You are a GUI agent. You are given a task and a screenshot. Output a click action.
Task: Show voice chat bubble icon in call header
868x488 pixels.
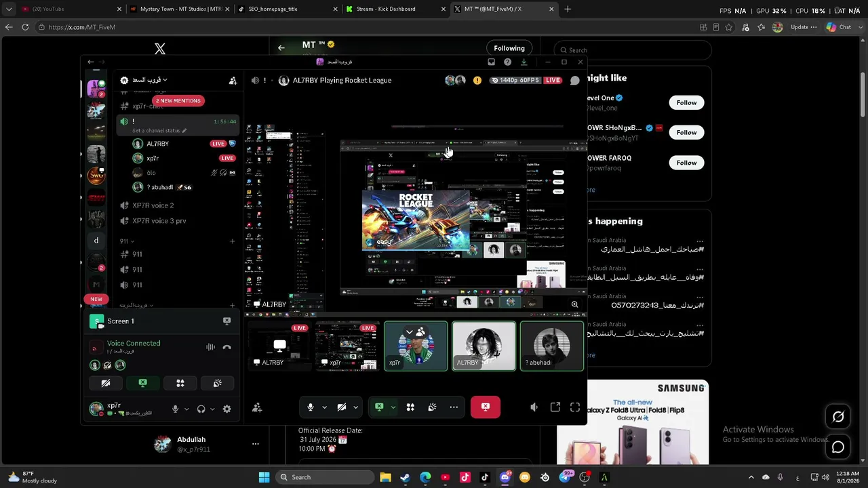tap(575, 80)
